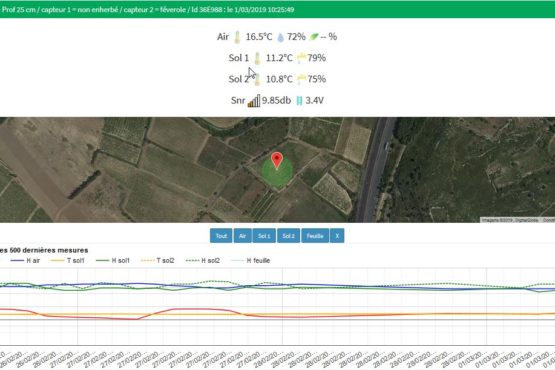This screenshot has width=555, height=370.
Task: Click the air humidity water drop icon
Action: pos(280,37)
